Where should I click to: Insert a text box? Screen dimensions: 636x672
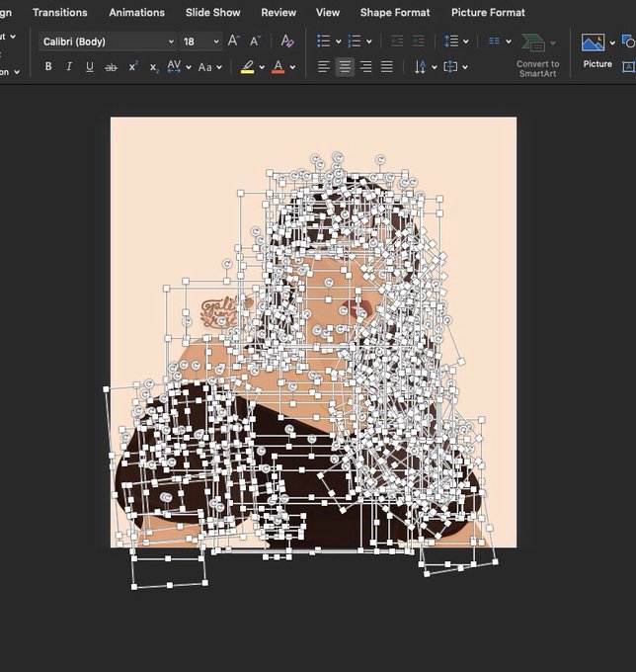[629, 67]
